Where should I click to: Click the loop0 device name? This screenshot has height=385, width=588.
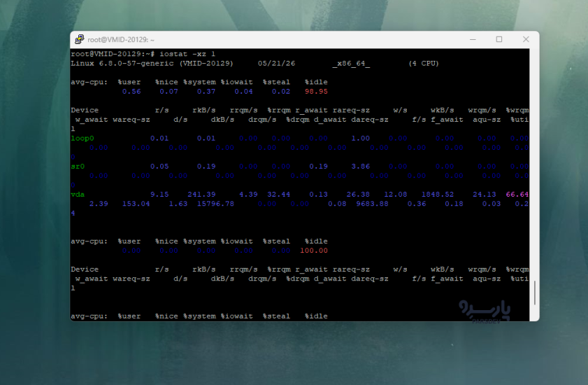pyautogui.click(x=82, y=139)
